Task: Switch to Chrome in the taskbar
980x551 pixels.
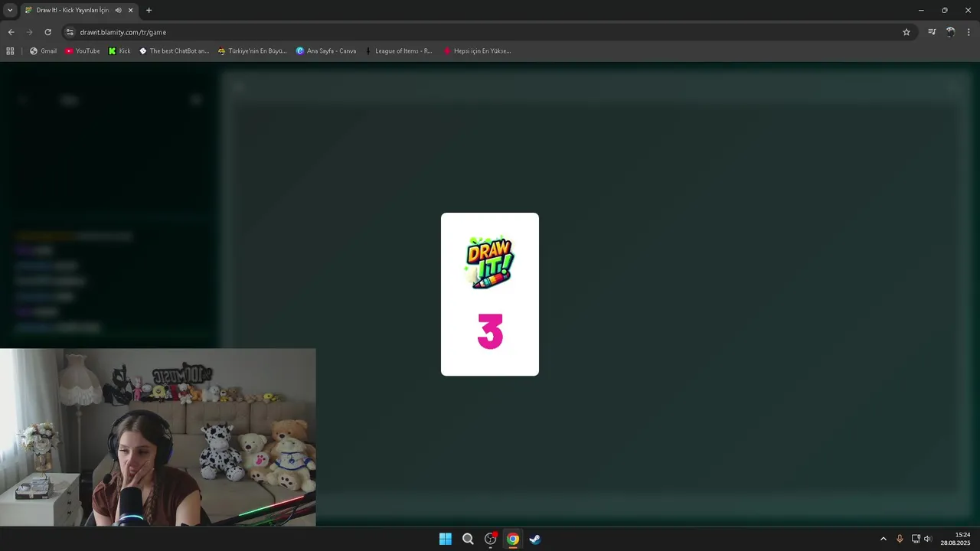Action: click(513, 539)
